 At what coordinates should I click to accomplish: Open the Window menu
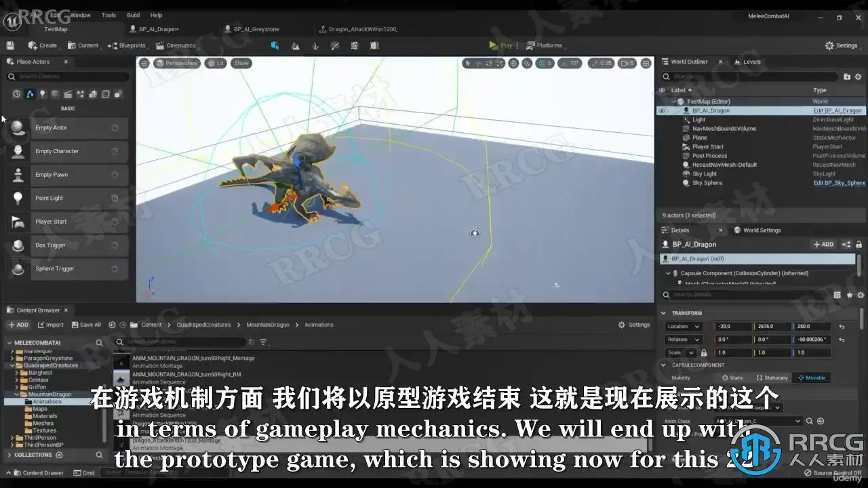pos(81,15)
